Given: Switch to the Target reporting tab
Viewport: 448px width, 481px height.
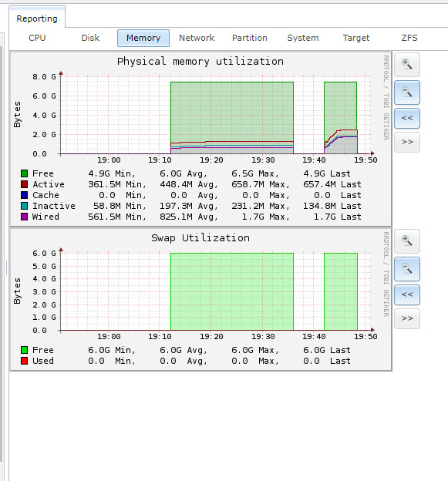Looking at the screenshot, I should (356, 38).
